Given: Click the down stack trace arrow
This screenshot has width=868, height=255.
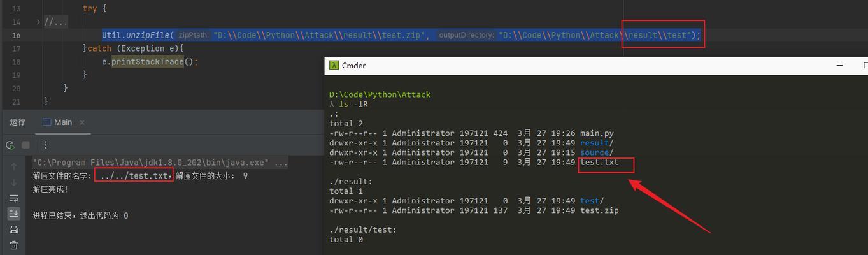Looking at the screenshot, I should coord(14,182).
